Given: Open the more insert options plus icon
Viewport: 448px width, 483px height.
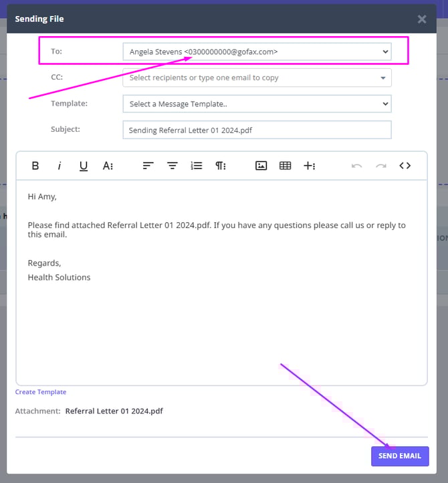Looking at the screenshot, I should tap(310, 166).
